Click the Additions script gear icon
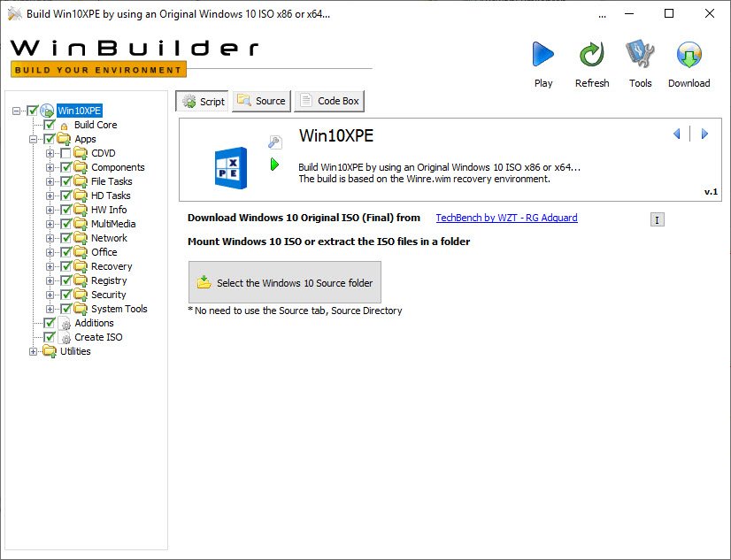 pyautogui.click(x=65, y=323)
